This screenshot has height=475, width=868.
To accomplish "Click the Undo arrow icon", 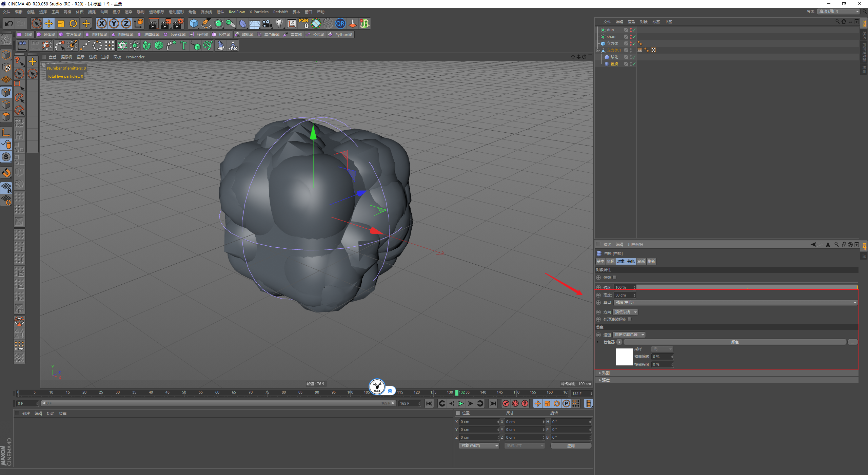I will coord(9,23).
